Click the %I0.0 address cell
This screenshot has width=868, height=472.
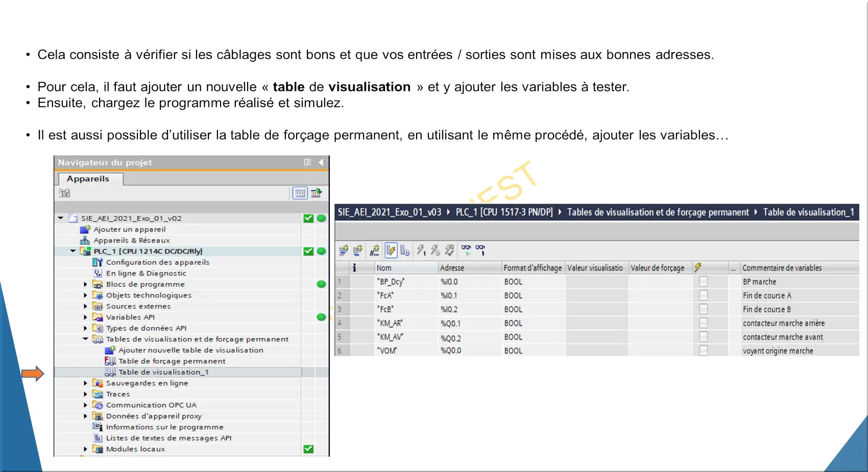coord(470,281)
